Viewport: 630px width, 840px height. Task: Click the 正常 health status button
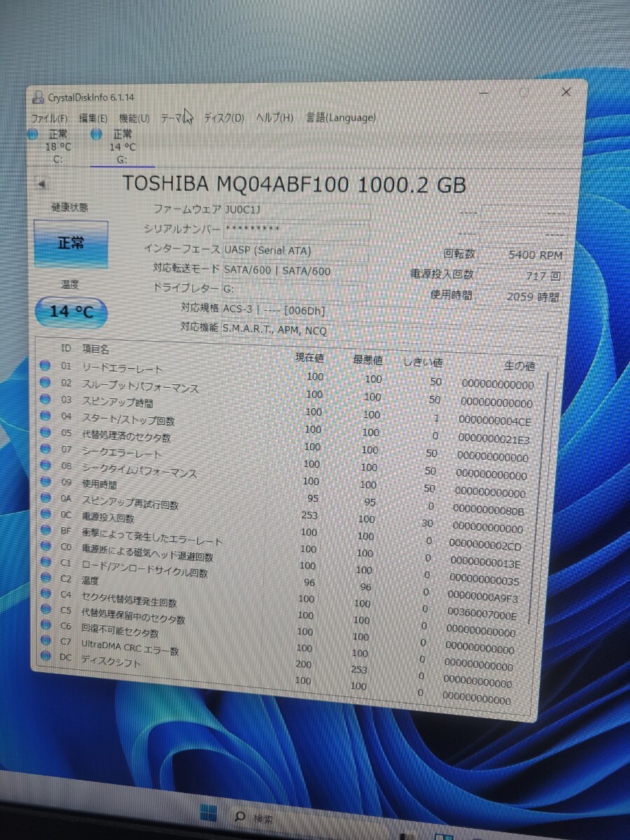(71, 244)
